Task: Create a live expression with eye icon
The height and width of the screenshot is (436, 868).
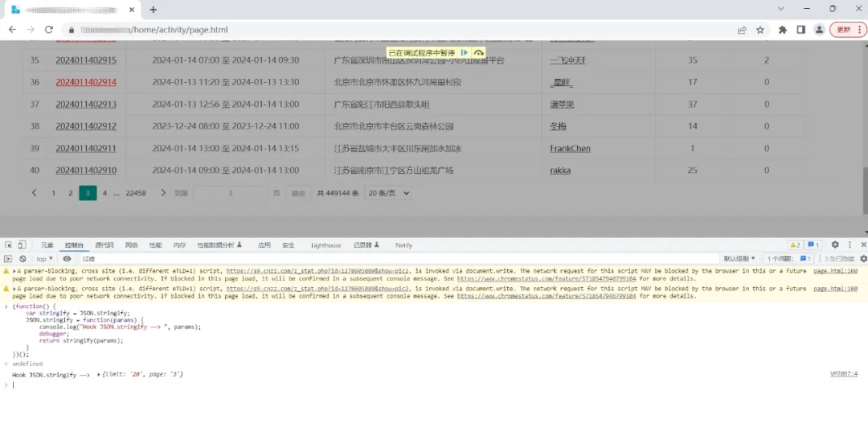Action: [x=67, y=259]
